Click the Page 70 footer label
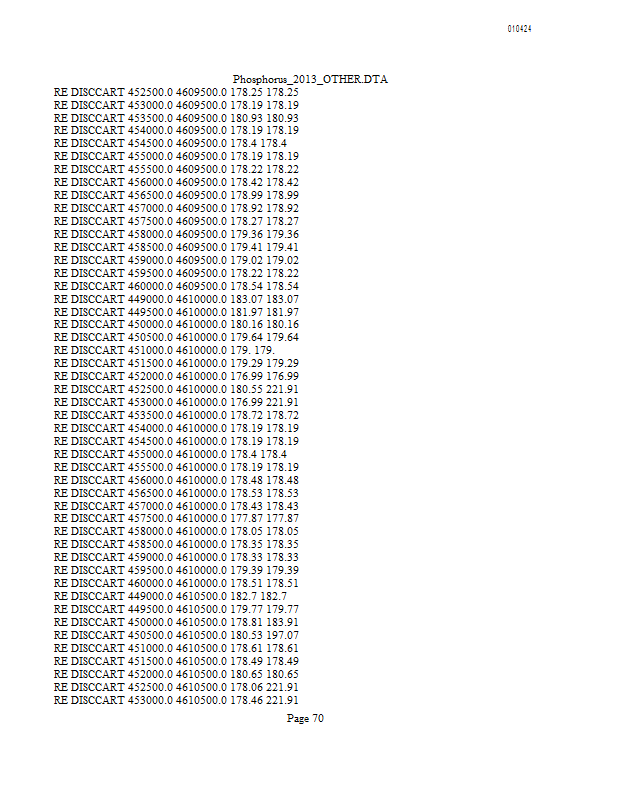This screenshot has width=618, height=800. (x=305, y=718)
